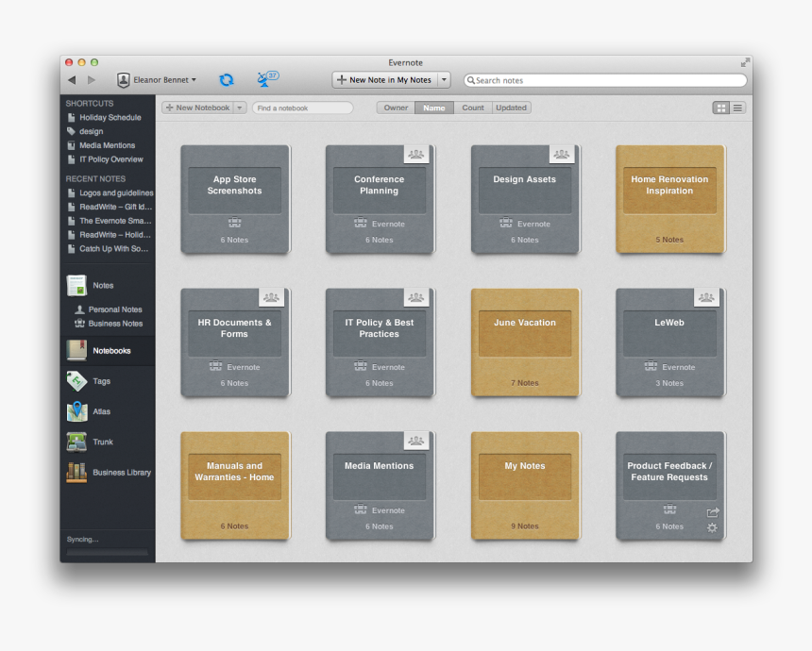Click the Find a notebook search field
The image size is (812, 651).
(302, 108)
